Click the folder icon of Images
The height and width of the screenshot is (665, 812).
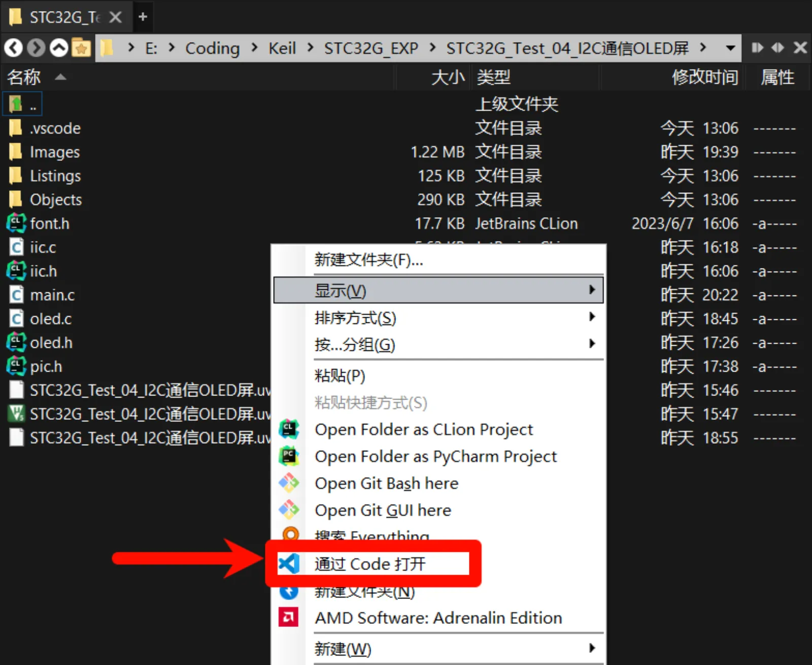tap(16, 152)
